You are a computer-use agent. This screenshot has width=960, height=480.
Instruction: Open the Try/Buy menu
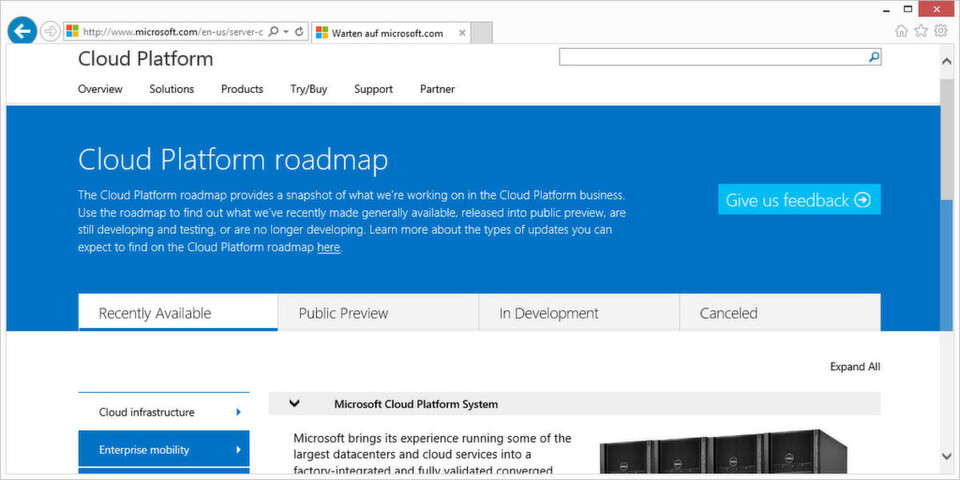309,89
